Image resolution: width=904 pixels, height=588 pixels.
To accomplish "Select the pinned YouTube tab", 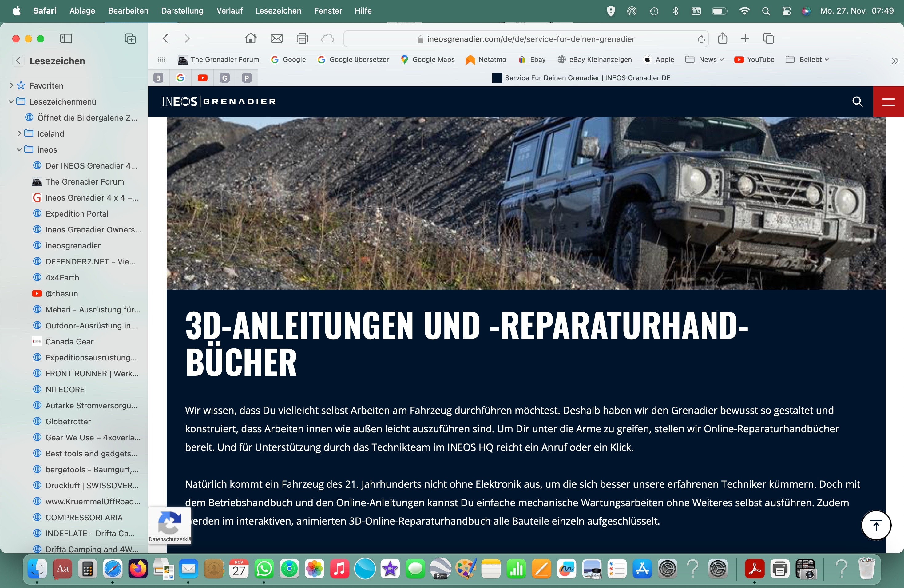I will coord(202,78).
